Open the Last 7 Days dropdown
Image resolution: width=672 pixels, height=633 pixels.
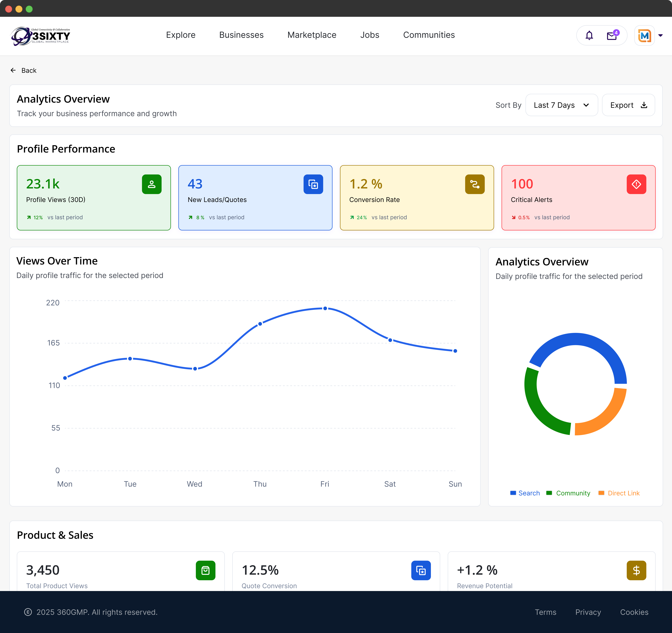coord(562,105)
